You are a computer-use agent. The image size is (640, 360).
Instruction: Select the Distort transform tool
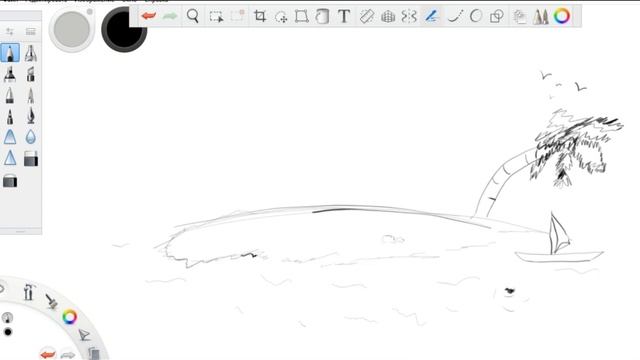(x=302, y=16)
